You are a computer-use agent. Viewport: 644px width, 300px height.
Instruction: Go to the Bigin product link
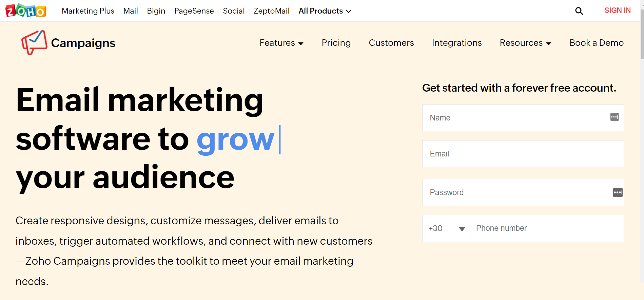156,11
